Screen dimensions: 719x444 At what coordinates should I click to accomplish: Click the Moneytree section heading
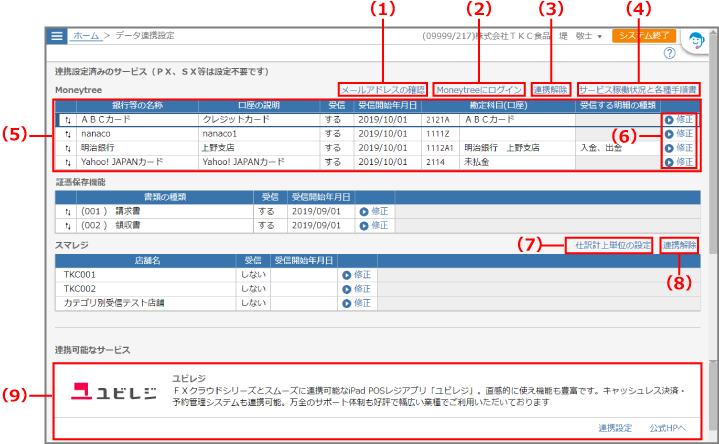click(78, 90)
